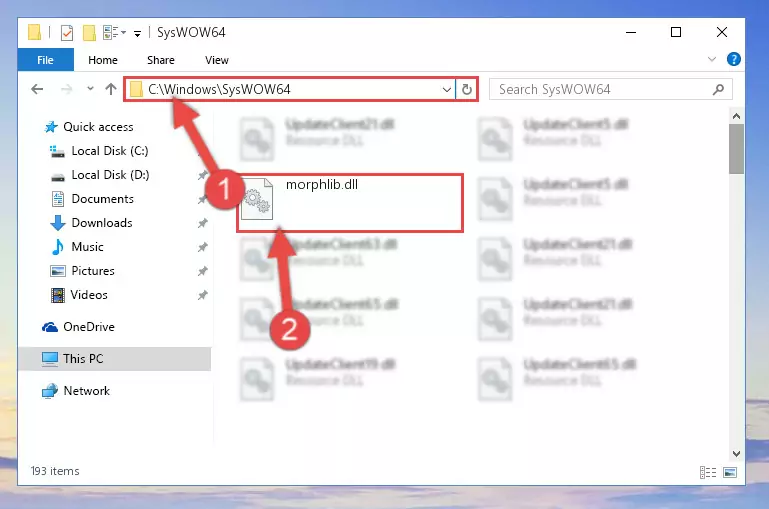Image resolution: width=769 pixels, height=509 pixels.
Task: Select This PC in the navigation pane
Action: point(114,359)
